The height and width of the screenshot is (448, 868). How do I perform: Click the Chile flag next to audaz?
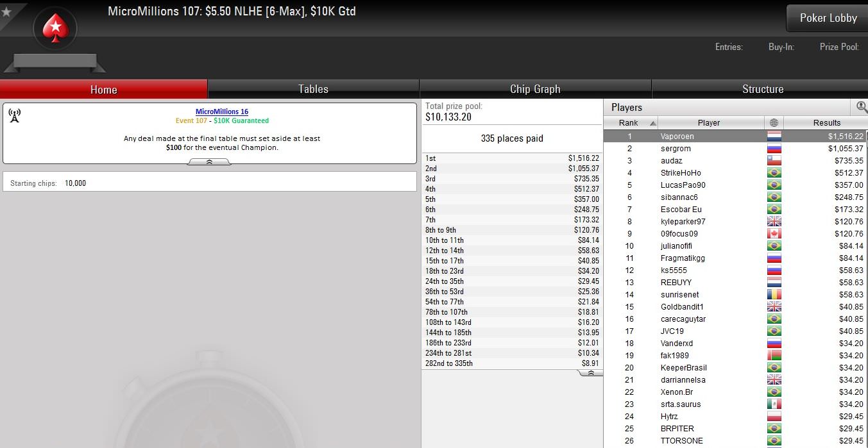click(774, 161)
